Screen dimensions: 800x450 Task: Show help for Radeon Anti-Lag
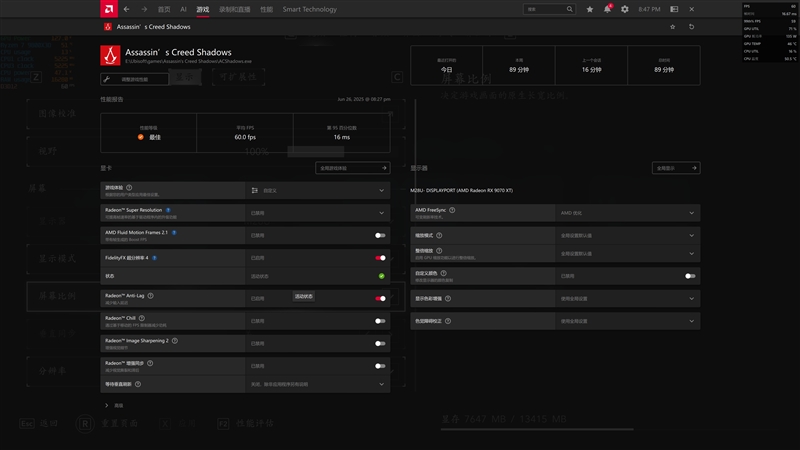click(x=151, y=296)
